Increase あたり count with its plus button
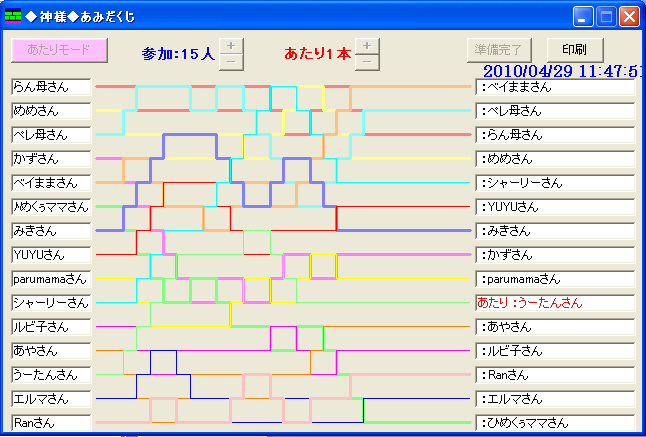Screen dimensions: 646x437 point(367,46)
